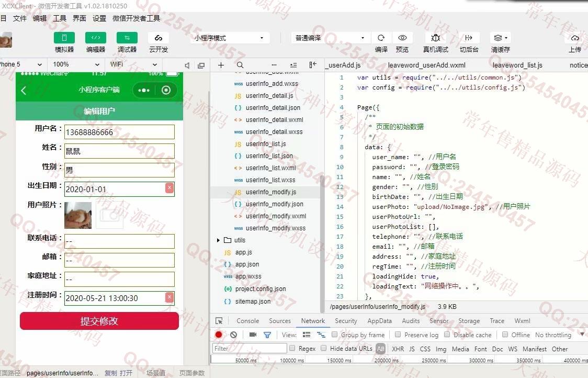Click the Upload (上传) cloud icon
Viewport: 588px width, 378px height.
(x=575, y=38)
